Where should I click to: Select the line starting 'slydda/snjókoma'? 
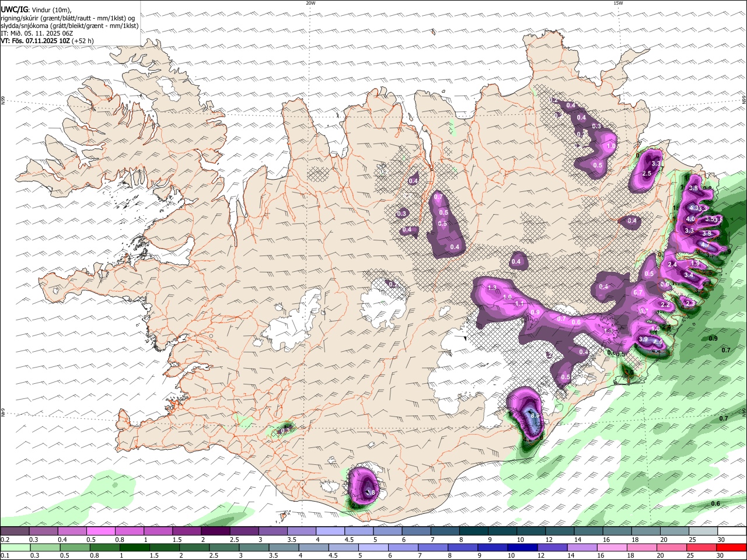pos(69,26)
